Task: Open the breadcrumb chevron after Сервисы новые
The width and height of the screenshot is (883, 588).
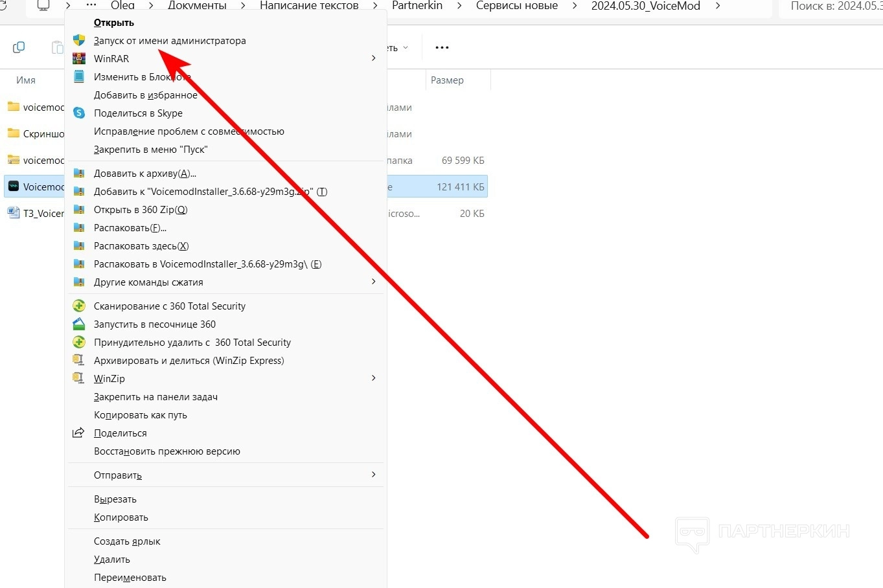Action: click(x=575, y=5)
